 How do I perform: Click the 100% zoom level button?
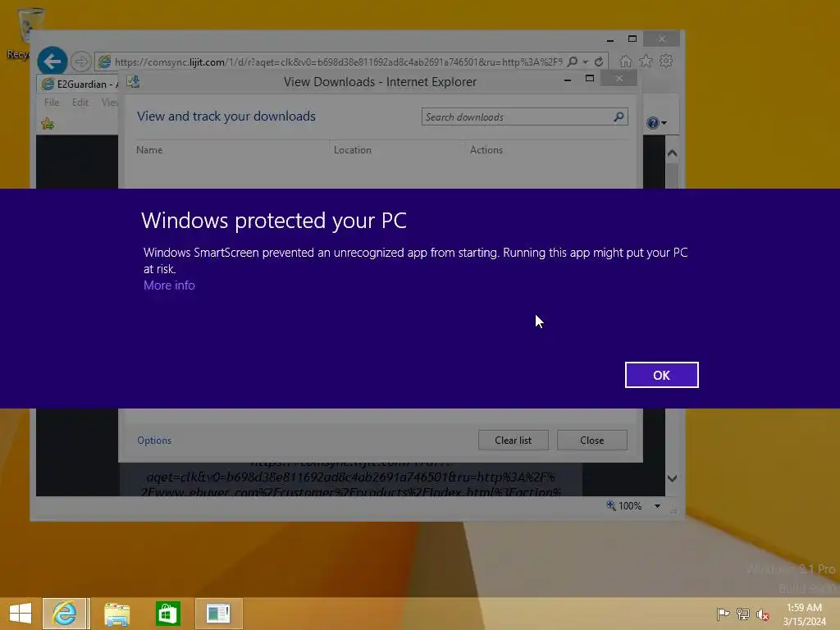coord(624,505)
